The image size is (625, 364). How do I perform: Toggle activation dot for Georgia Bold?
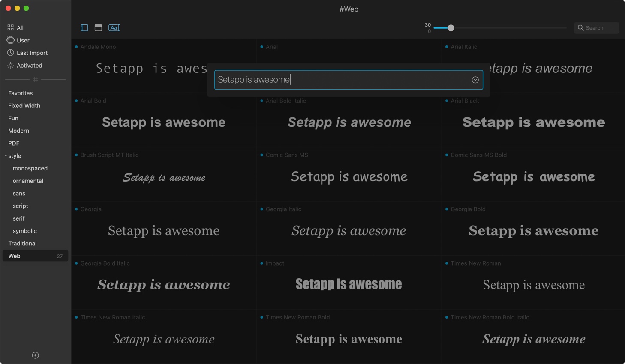447,209
